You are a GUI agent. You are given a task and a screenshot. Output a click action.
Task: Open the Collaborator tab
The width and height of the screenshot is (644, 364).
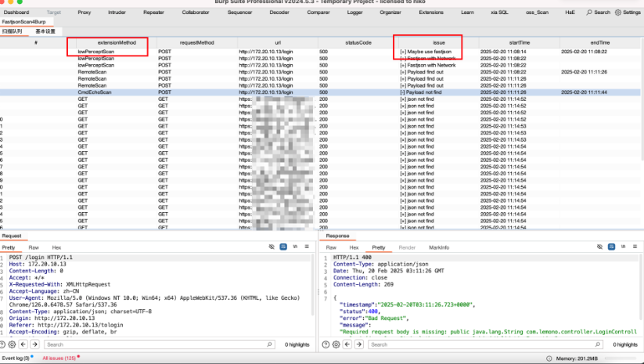click(x=196, y=13)
